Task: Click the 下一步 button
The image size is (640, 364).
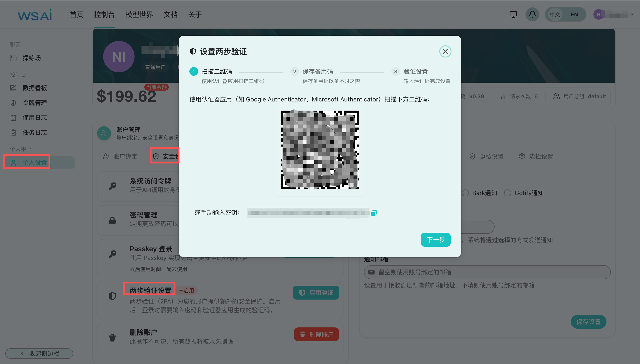Action: click(x=436, y=239)
